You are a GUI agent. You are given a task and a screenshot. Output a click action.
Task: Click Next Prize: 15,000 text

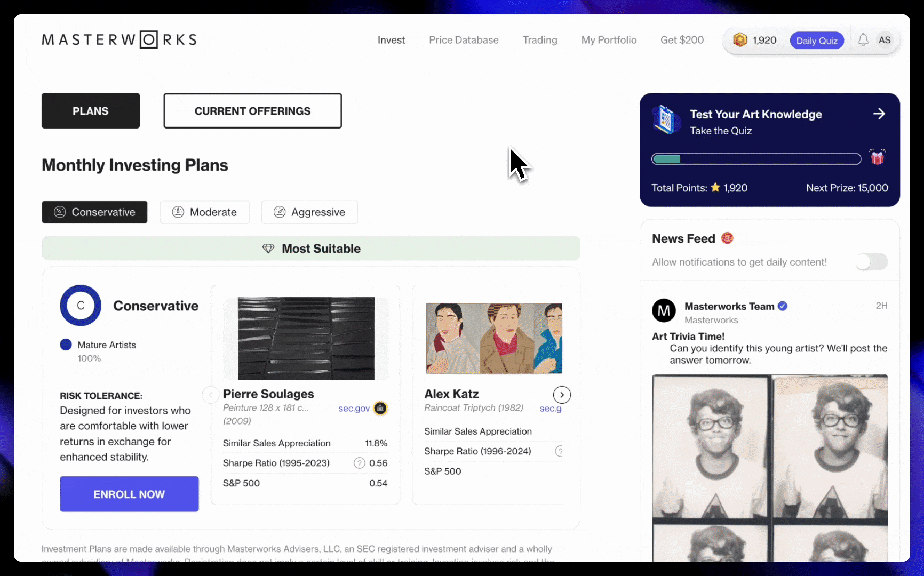(x=847, y=188)
